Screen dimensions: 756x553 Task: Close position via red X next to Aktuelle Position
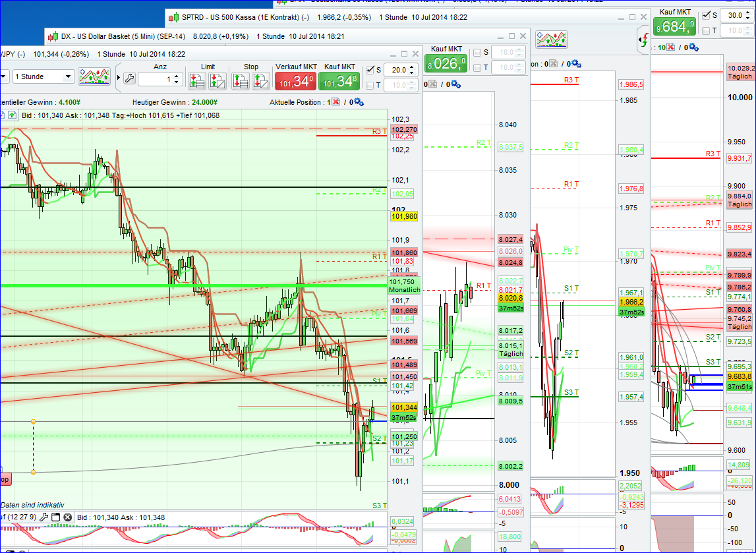(334, 100)
